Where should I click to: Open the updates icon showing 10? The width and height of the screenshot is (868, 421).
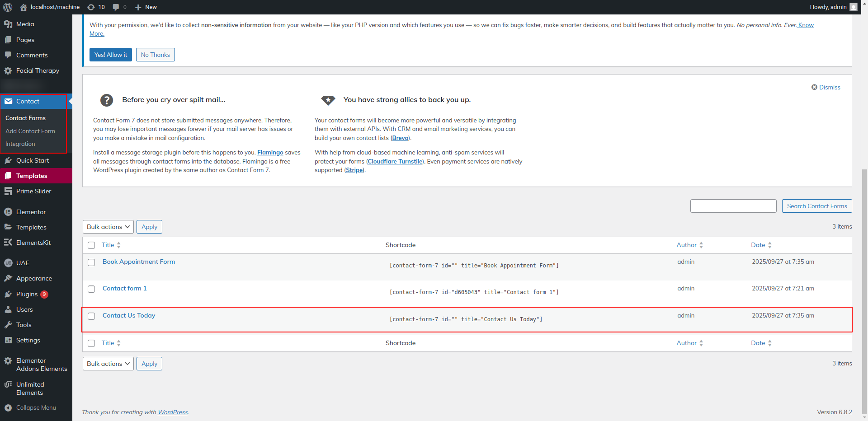pyautogui.click(x=91, y=7)
